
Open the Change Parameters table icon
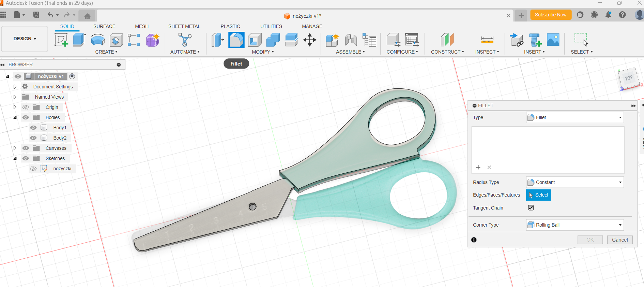tap(412, 40)
